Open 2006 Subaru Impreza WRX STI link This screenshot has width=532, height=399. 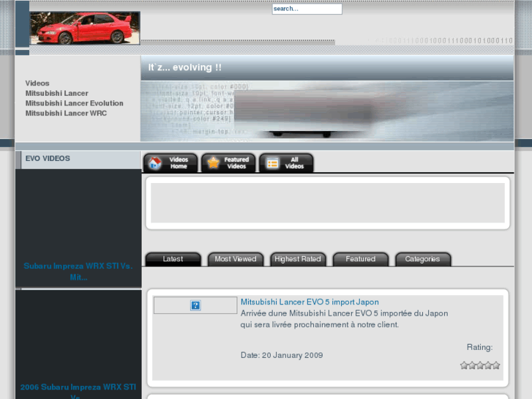[x=78, y=392]
